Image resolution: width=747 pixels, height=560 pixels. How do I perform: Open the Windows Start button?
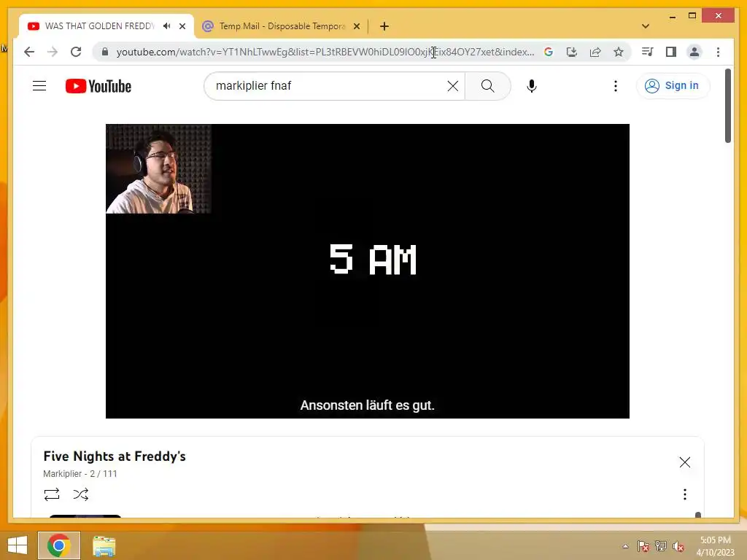pos(18,545)
